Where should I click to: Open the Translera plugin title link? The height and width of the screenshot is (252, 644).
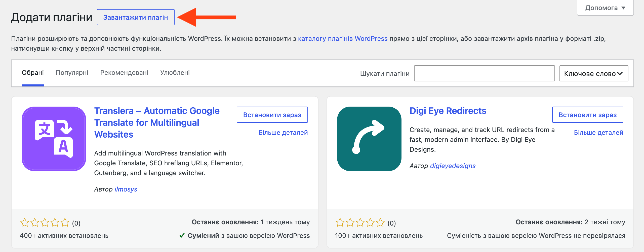pyautogui.click(x=157, y=122)
